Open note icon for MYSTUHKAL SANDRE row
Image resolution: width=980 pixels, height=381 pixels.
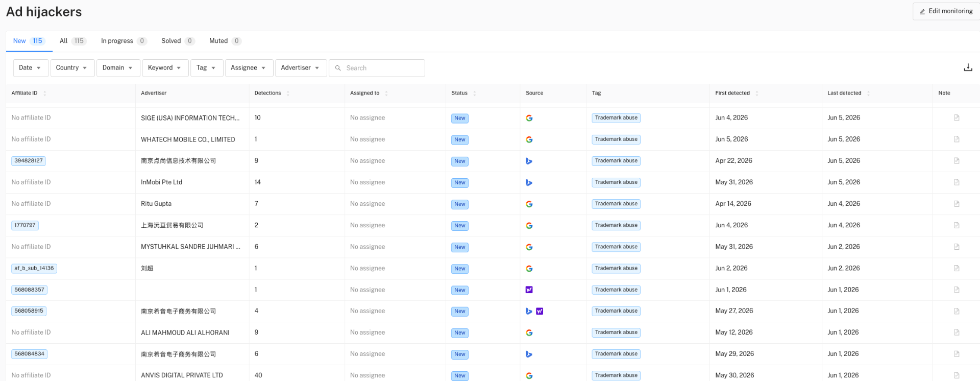957,247
